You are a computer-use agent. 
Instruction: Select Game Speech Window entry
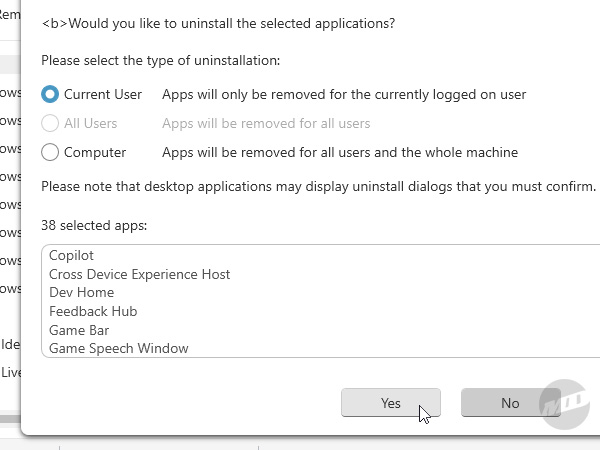click(x=118, y=348)
